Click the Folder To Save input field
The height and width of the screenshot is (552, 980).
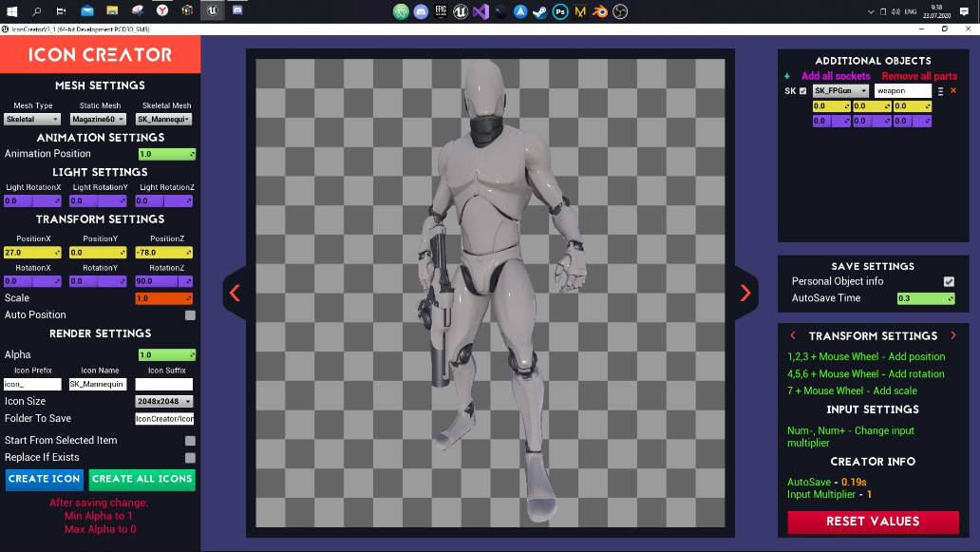click(x=164, y=419)
